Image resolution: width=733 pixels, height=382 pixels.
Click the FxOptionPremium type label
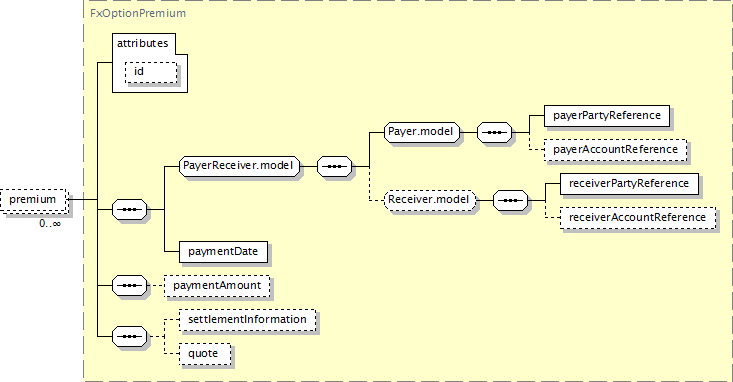[x=138, y=13]
